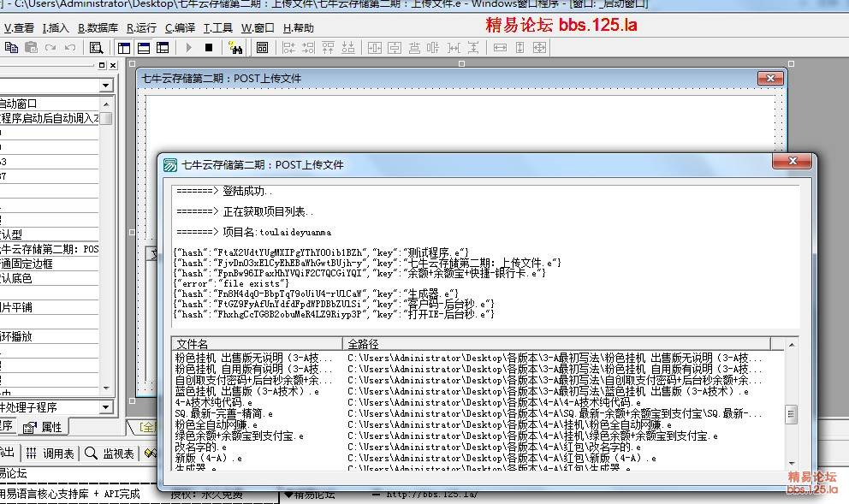The height and width of the screenshot is (504, 849).
Task: Click the make same size icon
Action: pyautogui.click(x=539, y=48)
